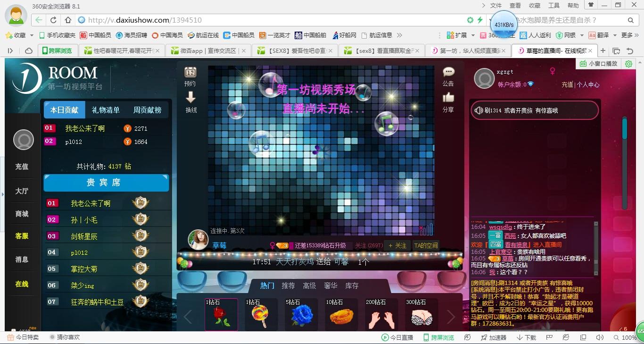The image size is (644, 344).
Task: Click the 换线 down-arrow icon
Action: [x=190, y=98]
